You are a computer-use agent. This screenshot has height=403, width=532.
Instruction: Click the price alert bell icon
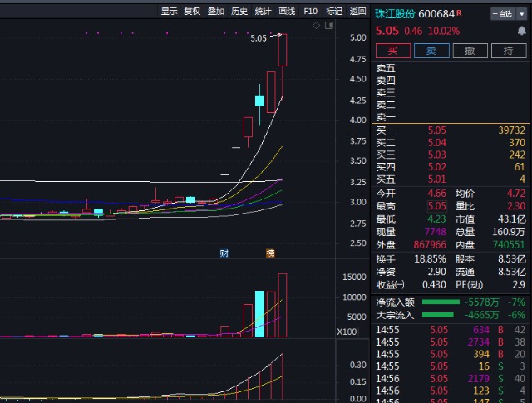[522, 32]
